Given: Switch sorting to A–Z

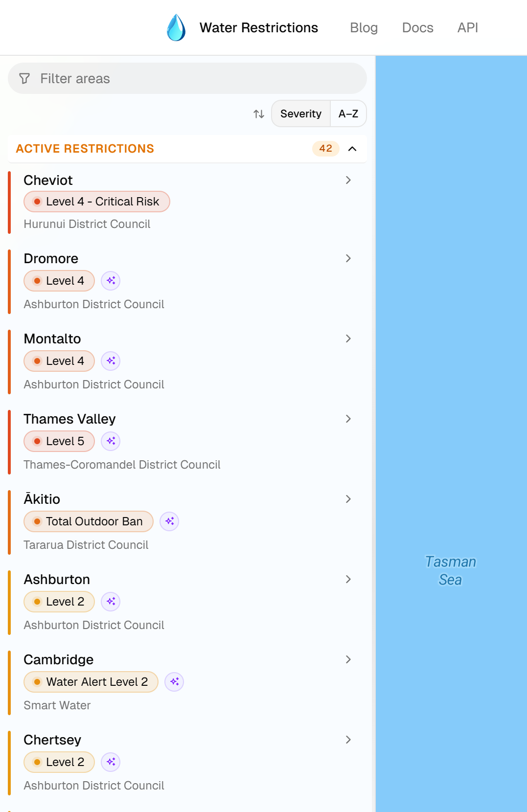Looking at the screenshot, I should click(x=348, y=114).
